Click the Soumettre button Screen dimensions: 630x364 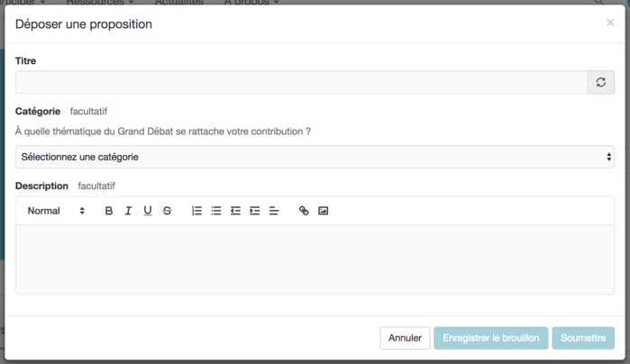tap(583, 338)
